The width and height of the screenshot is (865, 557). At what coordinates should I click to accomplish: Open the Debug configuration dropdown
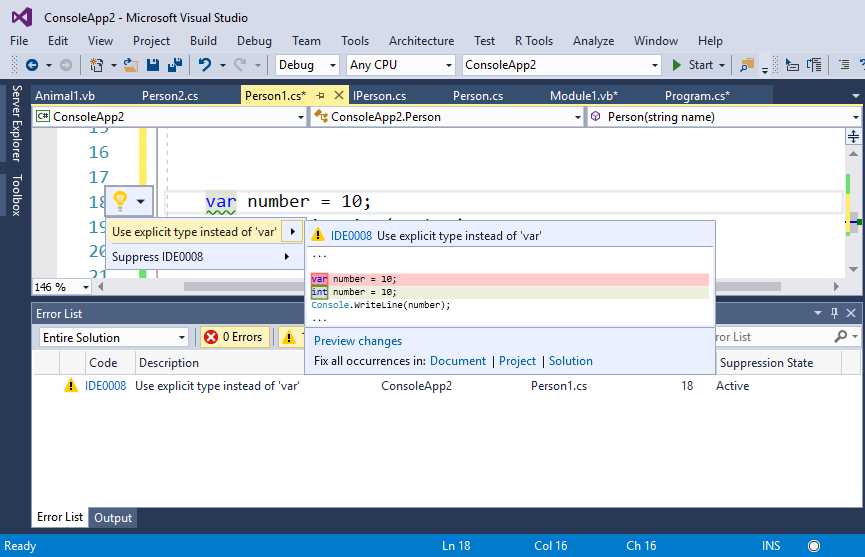[307, 65]
